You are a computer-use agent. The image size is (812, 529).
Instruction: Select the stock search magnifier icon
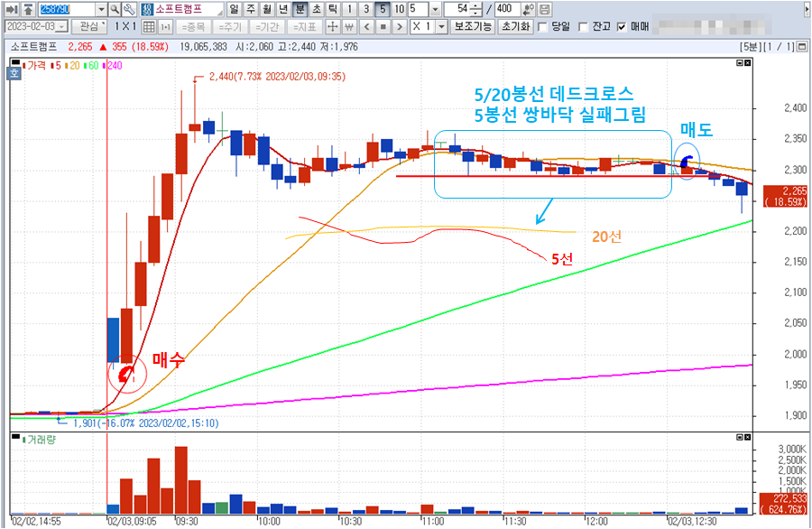click(x=113, y=8)
